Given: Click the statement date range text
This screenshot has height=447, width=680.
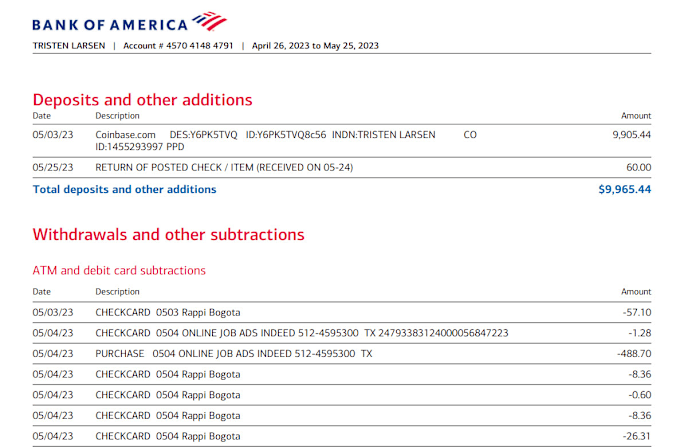Looking at the screenshot, I should (x=315, y=46).
